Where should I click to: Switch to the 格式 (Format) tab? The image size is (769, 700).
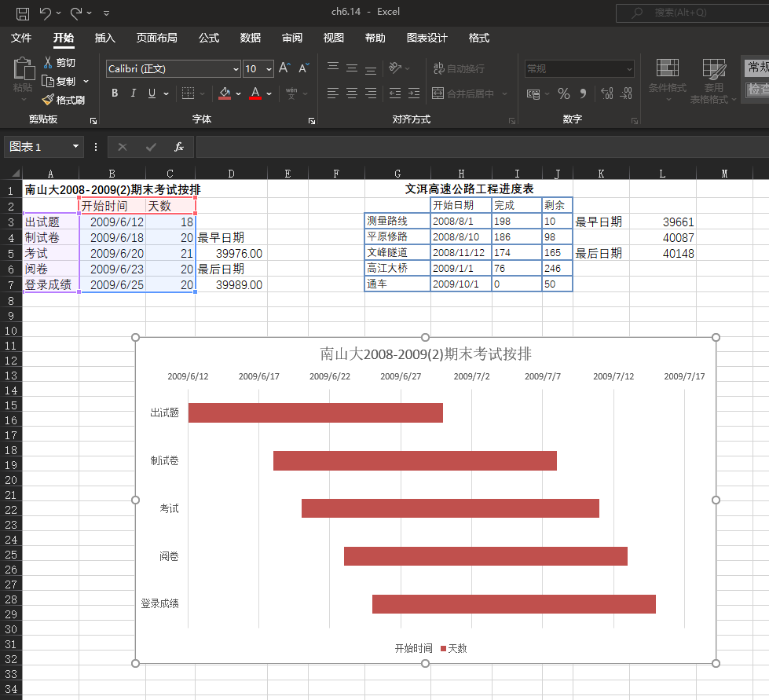point(478,38)
